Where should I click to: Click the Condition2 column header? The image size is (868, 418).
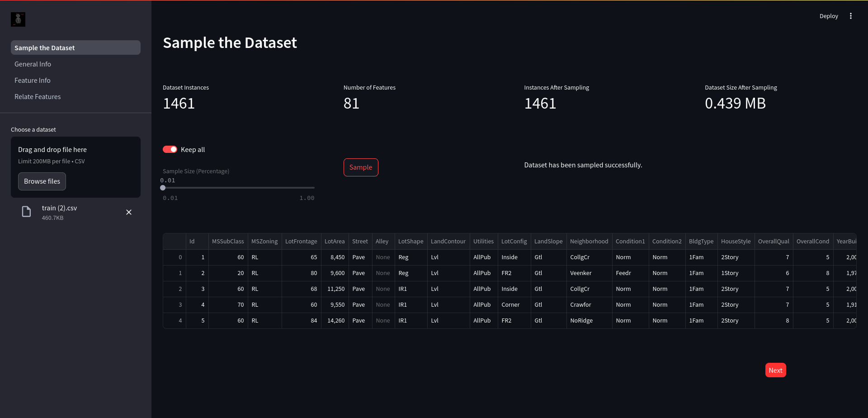pos(667,241)
